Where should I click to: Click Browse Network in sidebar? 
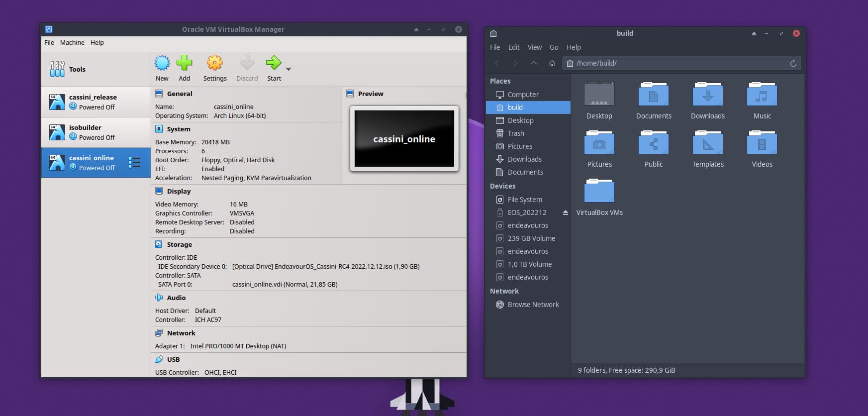pyautogui.click(x=528, y=305)
